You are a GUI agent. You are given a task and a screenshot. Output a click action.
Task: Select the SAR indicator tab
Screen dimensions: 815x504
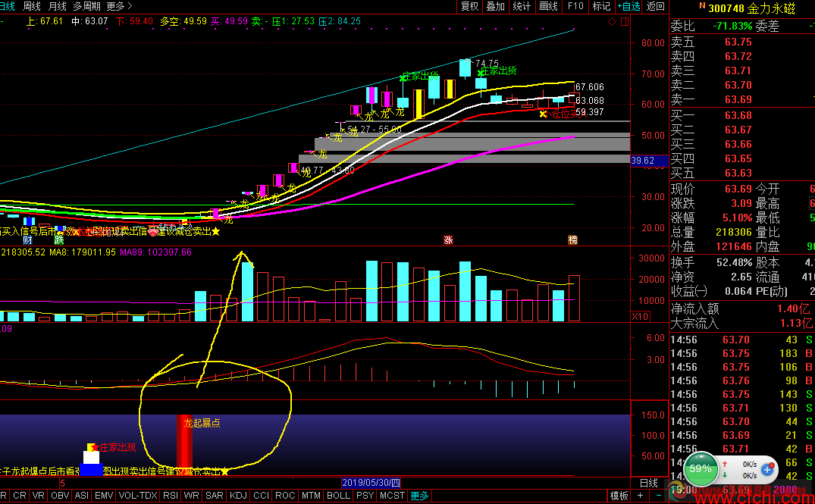point(214,496)
